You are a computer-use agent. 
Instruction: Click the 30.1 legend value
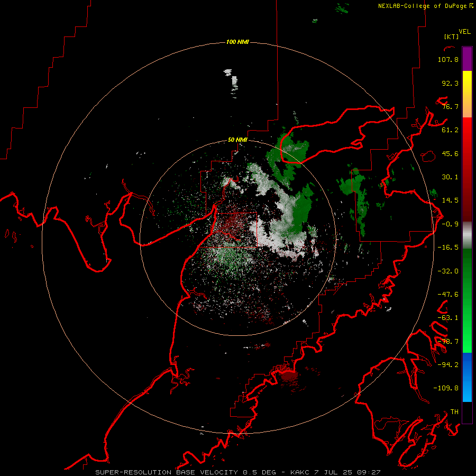450,177
